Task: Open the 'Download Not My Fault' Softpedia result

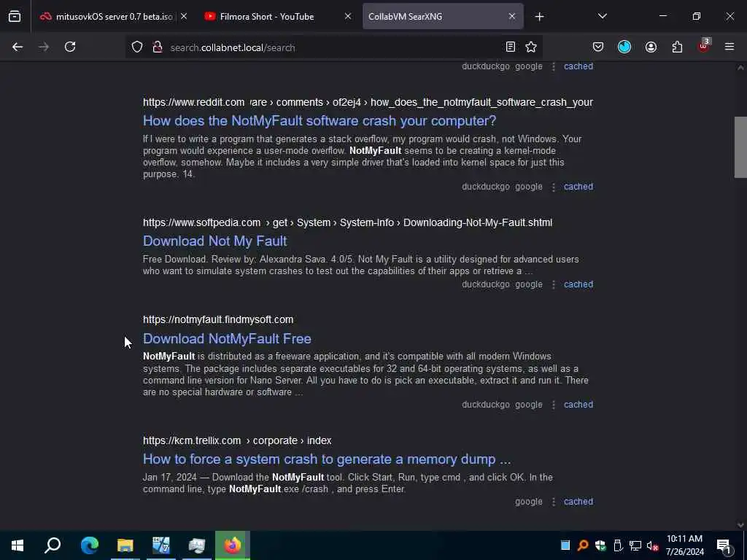Action: coord(215,241)
